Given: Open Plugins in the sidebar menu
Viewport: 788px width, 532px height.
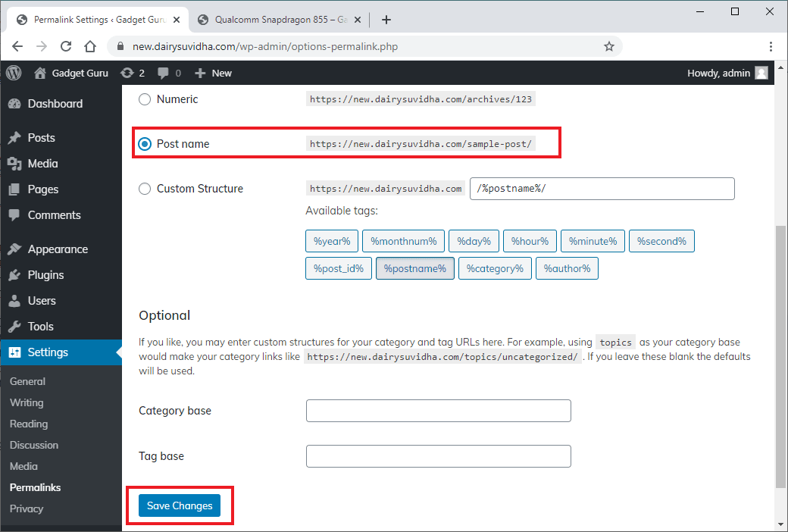Looking at the screenshot, I should (45, 275).
